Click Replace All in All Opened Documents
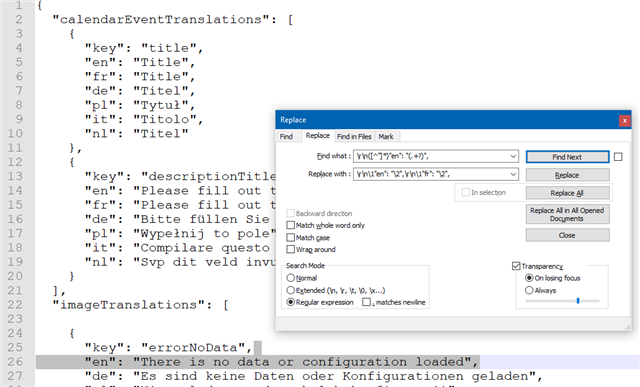The width and height of the screenshot is (640, 387). (x=567, y=214)
